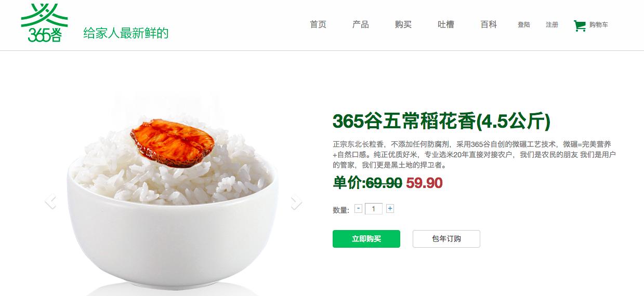Click the 365谷五常稻花香 product title
Screen dimensions: 644x296
[x=441, y=121]
